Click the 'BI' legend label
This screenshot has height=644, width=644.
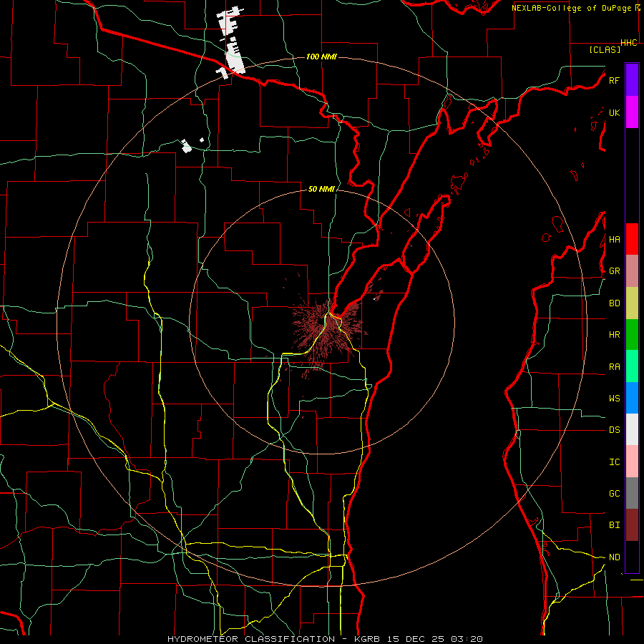[614, 525]
